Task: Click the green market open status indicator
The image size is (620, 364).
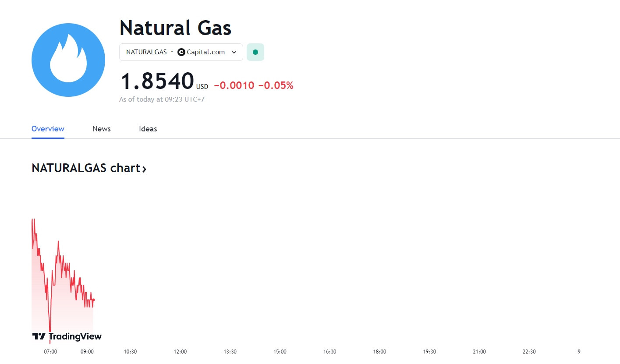Action: [255, 52]
